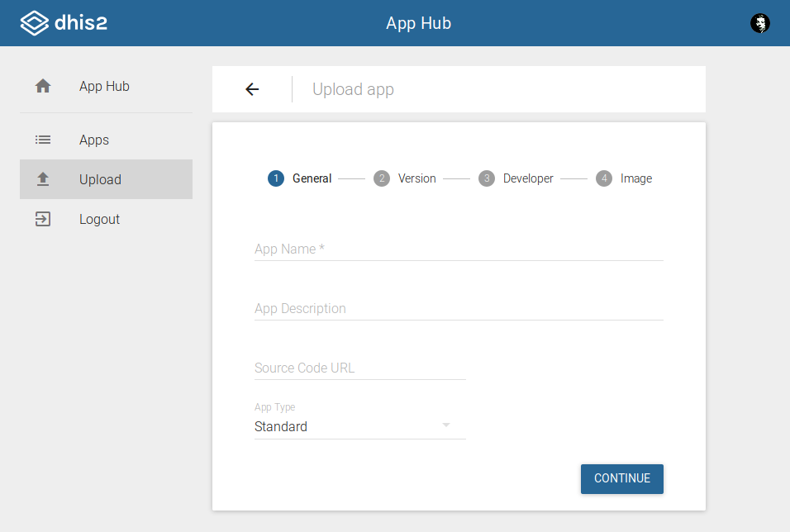Click the General step label

pyautogui.click(x=312, y=178)
